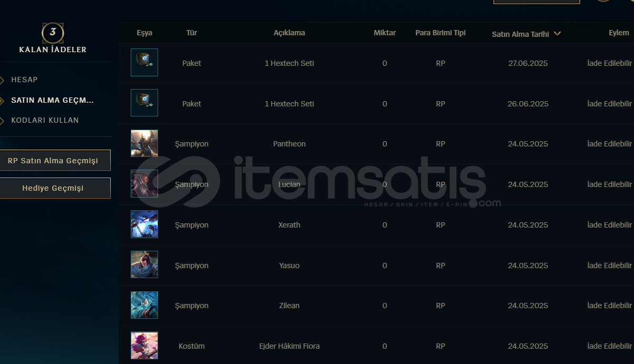Click the Açıklama column header

[289, 33]
